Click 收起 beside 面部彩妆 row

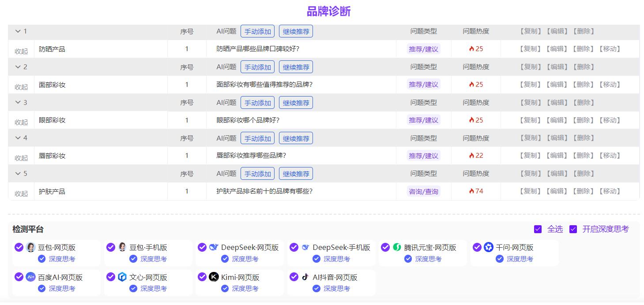click(21, 87)
